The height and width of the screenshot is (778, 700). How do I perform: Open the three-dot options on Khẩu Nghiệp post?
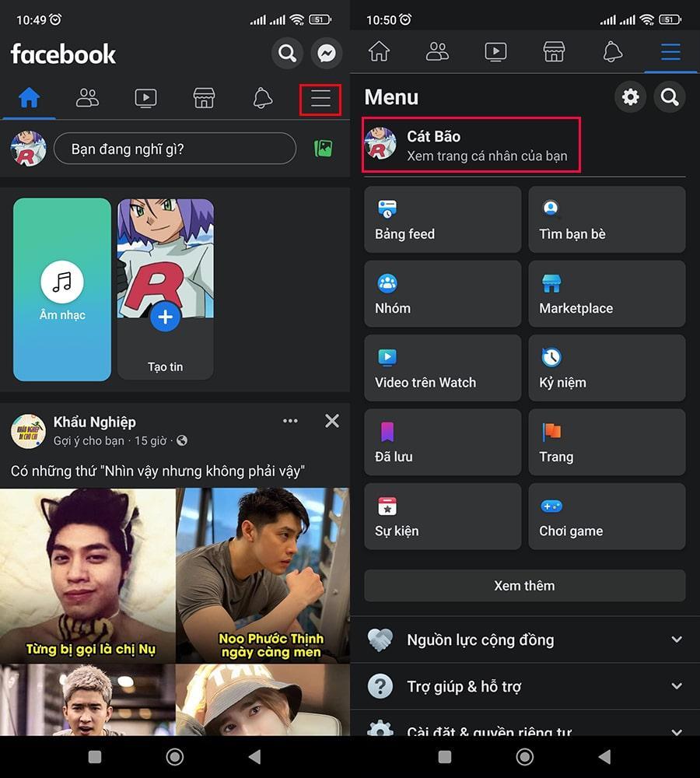(x=290, y=421)
